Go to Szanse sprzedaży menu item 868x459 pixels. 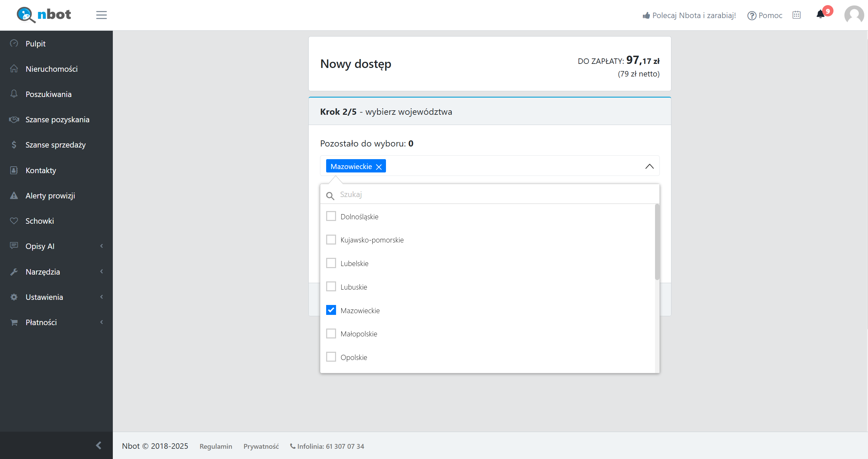pos(55,145)
